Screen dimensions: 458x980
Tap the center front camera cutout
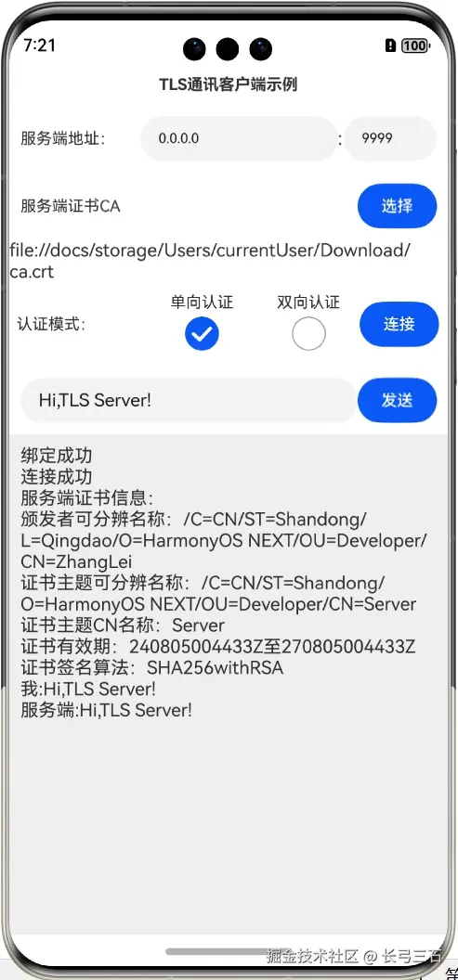tap(227, 48)
